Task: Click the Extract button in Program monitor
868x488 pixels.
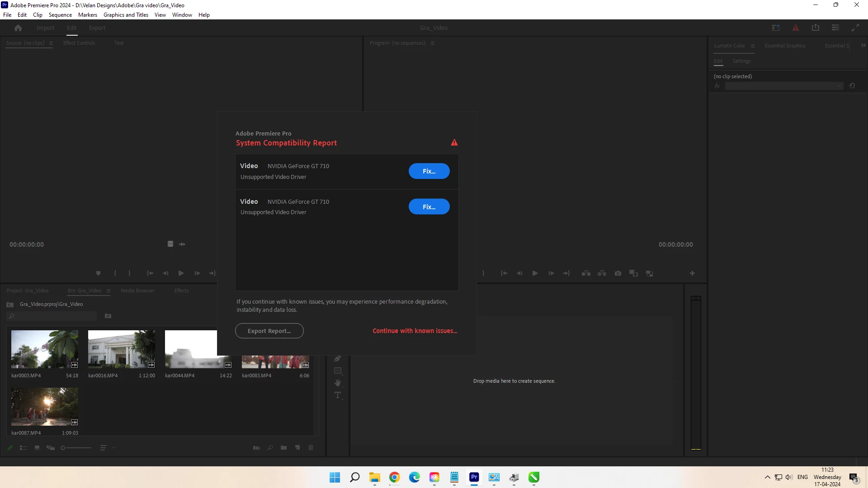Action: point(602,273)
